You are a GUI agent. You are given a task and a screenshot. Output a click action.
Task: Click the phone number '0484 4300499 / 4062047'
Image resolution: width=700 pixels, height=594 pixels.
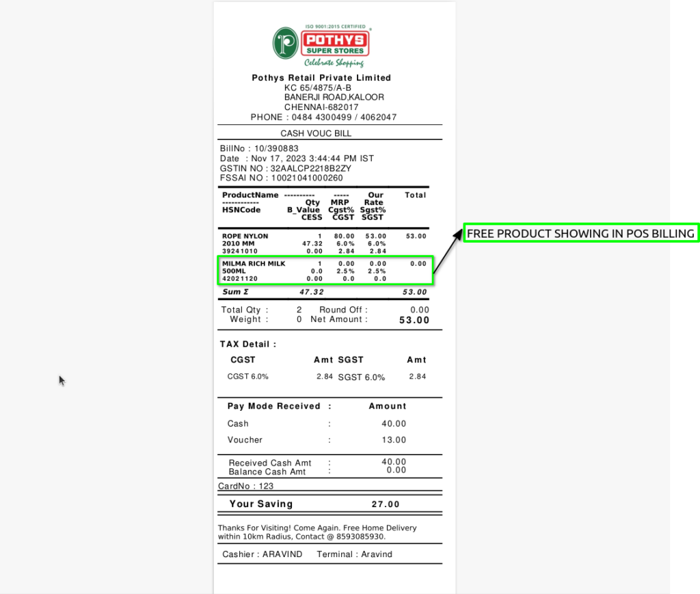344,118
